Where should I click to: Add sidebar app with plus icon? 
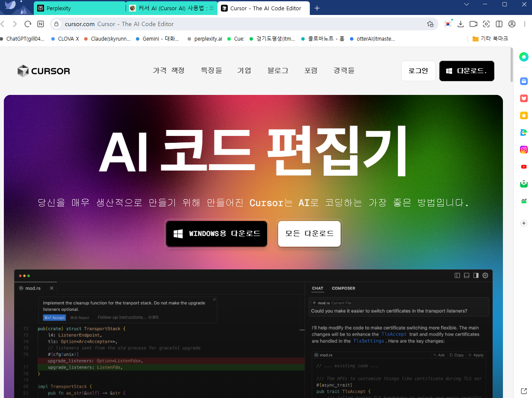[524, 223]
